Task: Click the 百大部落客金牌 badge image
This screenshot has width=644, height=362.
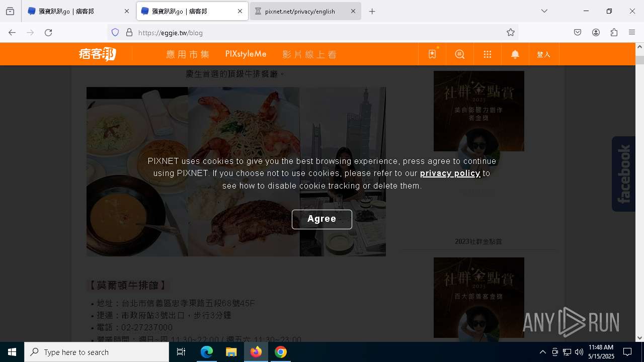Action: click(x=479, y=298)
